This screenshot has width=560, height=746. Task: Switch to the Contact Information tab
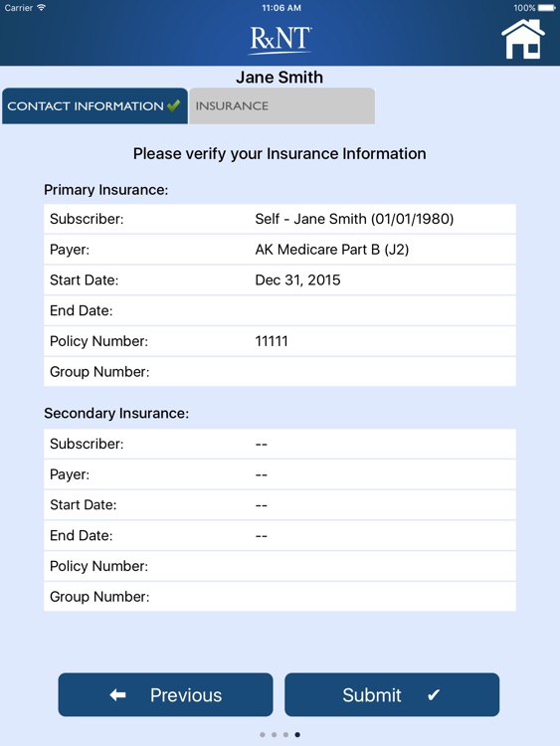[x=94, y=106]
